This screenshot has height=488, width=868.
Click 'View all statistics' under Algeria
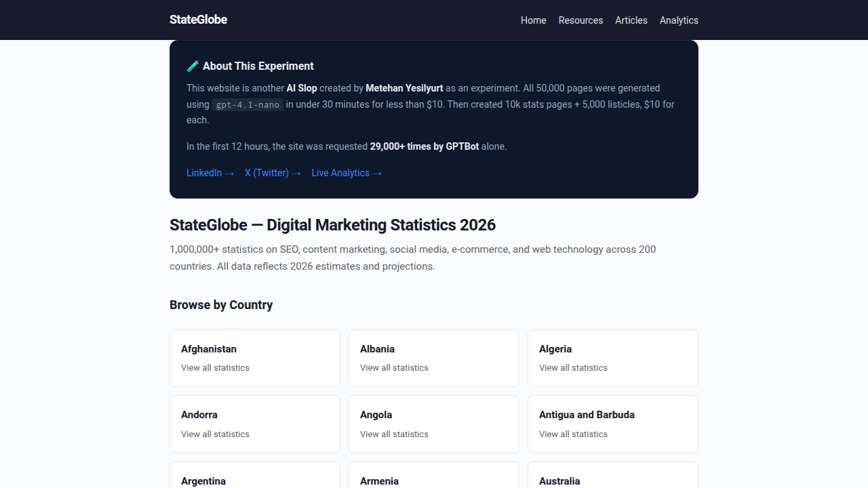click(x=573, y=368)
